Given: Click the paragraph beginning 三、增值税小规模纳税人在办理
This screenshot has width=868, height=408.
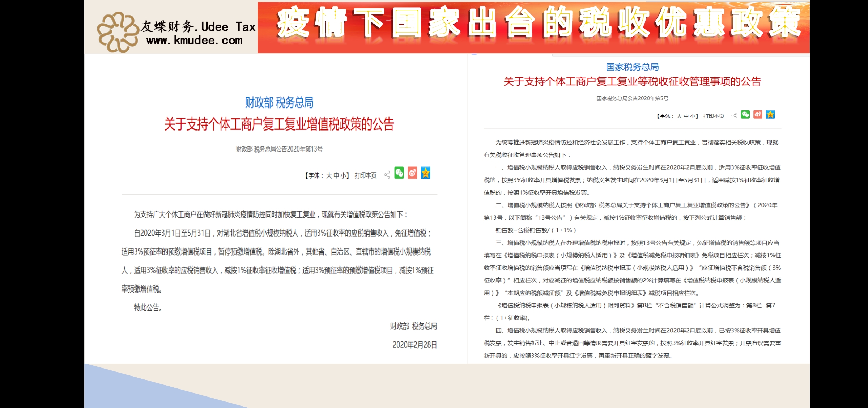Looking at the screenshot, I should (x=633, y=268).
